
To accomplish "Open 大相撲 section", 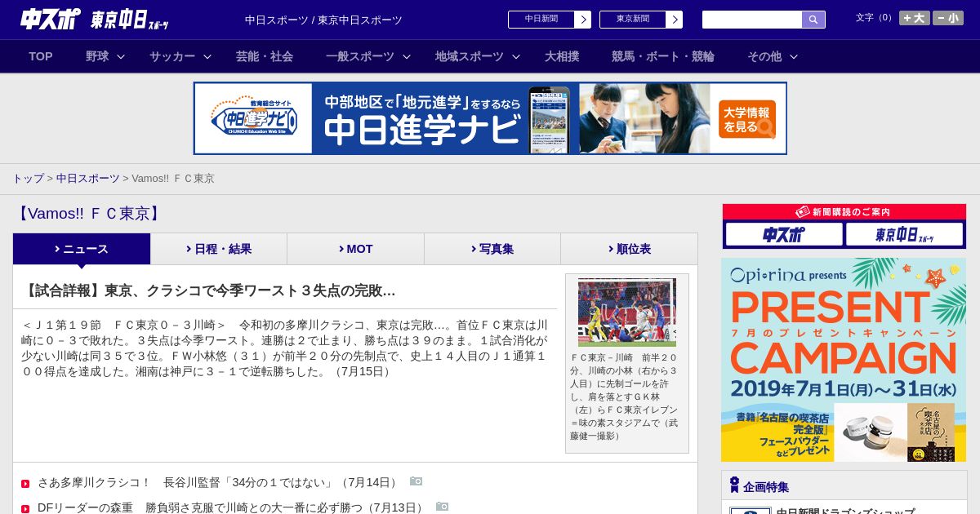I will (562, 56).
